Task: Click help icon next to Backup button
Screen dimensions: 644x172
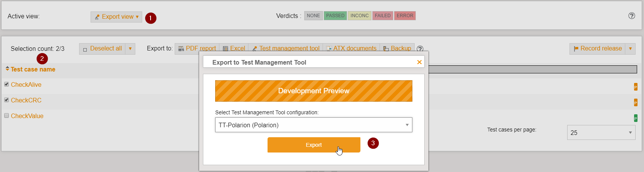Action: 420,49
